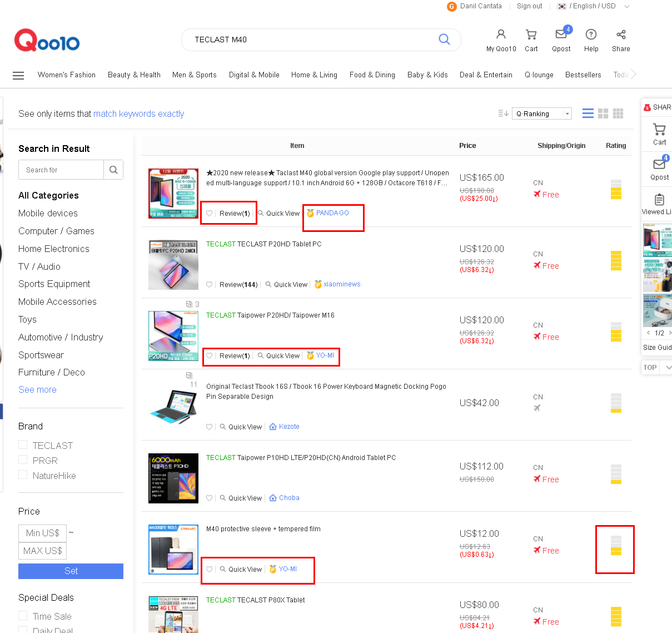Image resolution: width=672 pixels, height=633 pixels.
Task: Click the Search in Result input field
Action: point(61,170)
